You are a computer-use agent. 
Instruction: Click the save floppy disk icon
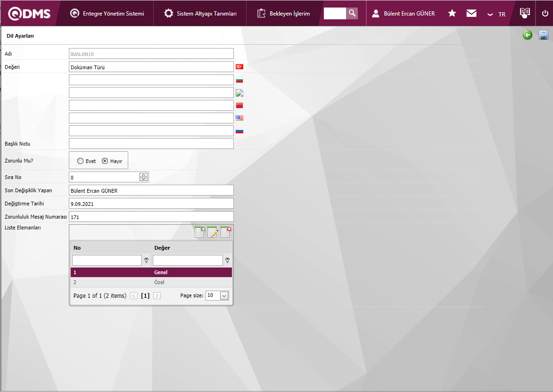(543, 35)
